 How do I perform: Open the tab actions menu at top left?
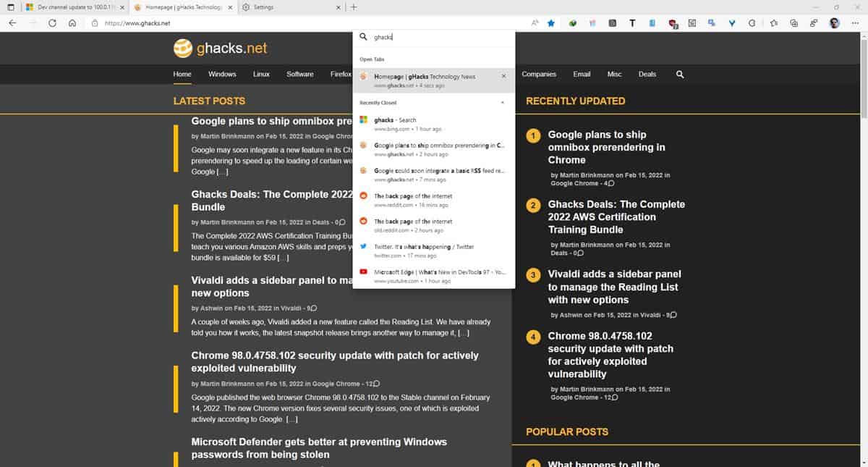(10, 7)
